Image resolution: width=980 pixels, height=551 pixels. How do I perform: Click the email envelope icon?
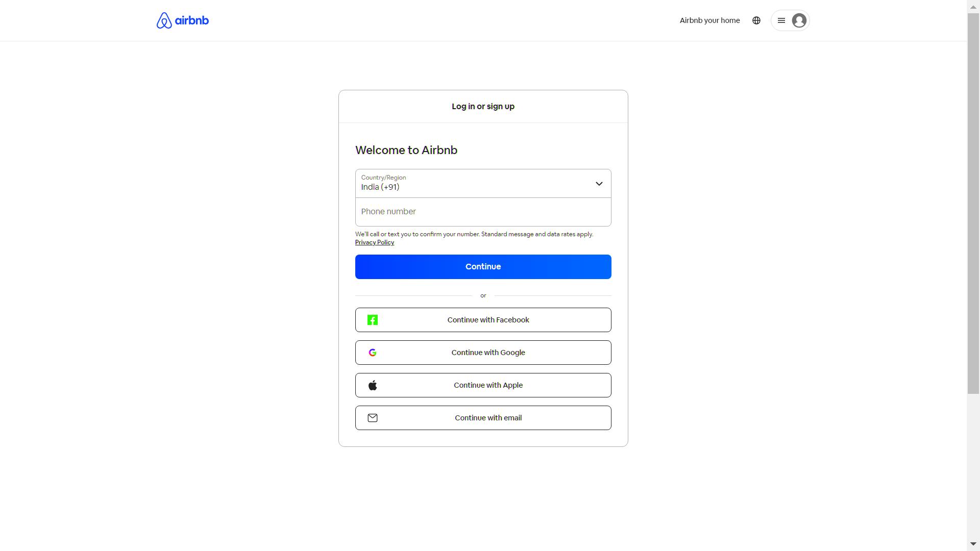coord(373,418)
